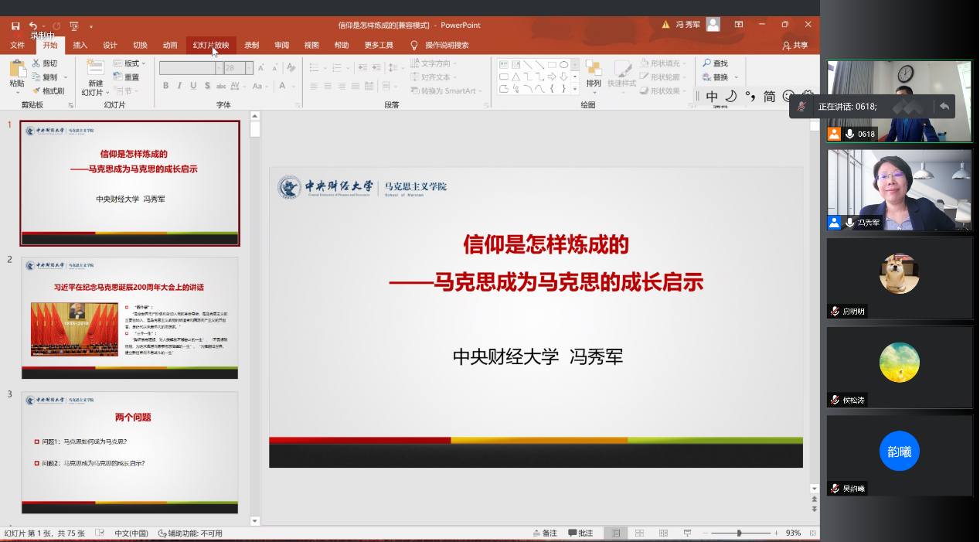Select slide 2 thumbnail about Xi Jinping speech
Screen dimensions: 980x542
click(130, 318)
